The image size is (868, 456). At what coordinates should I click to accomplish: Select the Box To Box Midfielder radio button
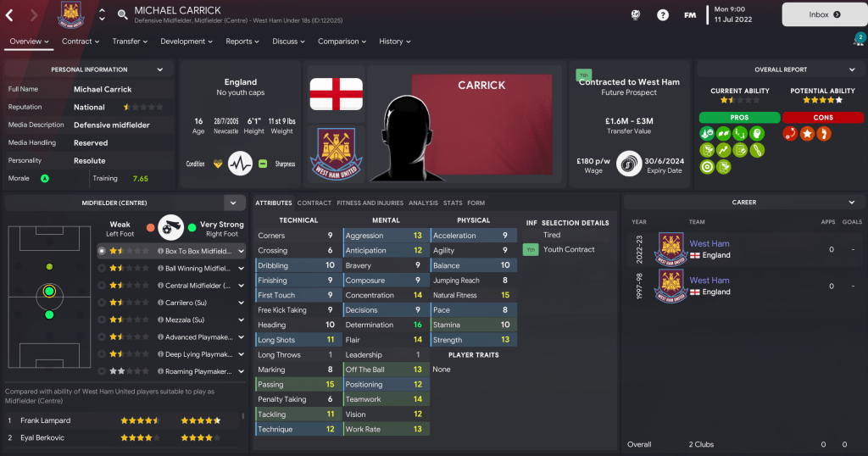pos(102,251)
